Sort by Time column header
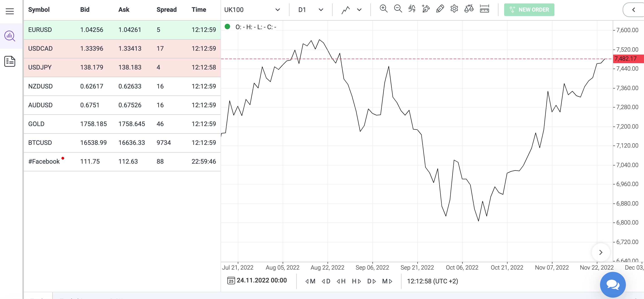 pos(199,10)
